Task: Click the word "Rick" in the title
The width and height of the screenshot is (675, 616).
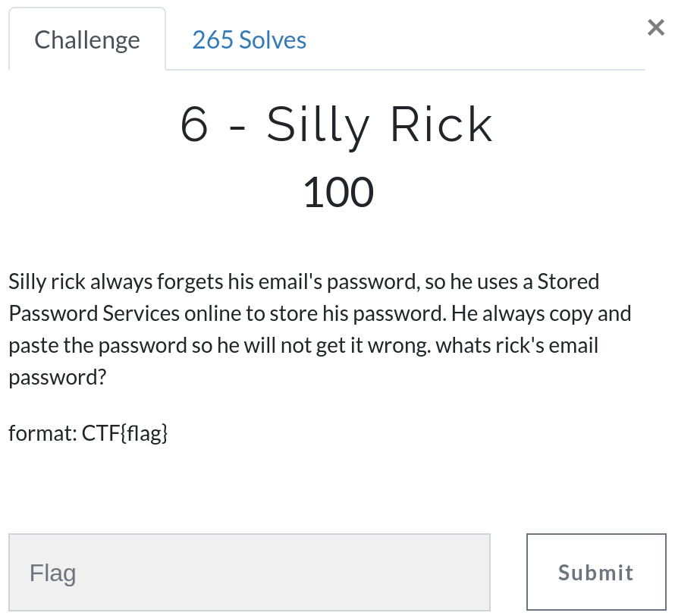Action: 441,125
